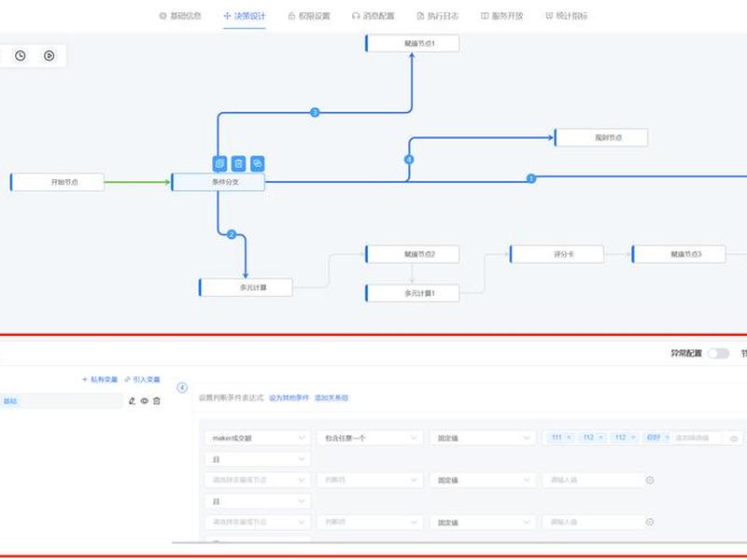Select the 开始节点 node on the canvas
The image size is (747, 560).
[x=57, y=182]
